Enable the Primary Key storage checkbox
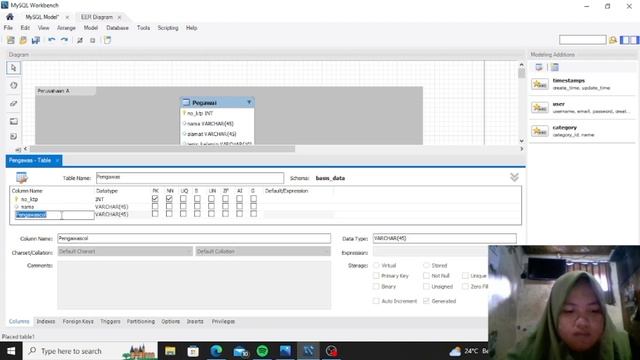This screenshot has width=640, height=360. (376, 276)
